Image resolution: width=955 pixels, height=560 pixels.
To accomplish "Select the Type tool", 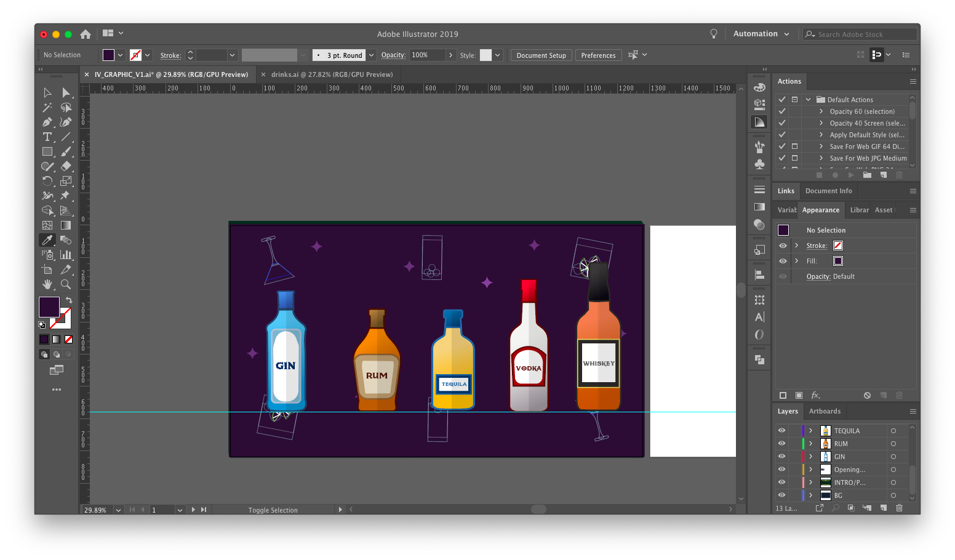I will point(47,137).
